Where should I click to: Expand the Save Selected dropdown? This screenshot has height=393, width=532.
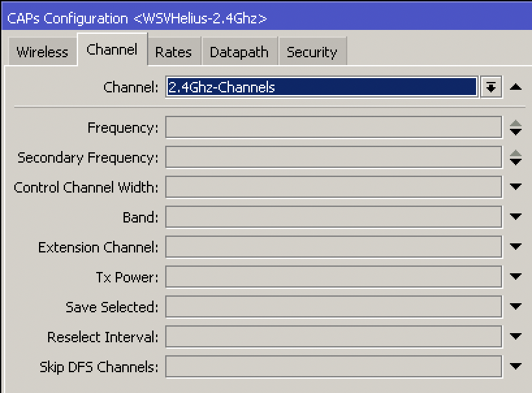click(516, 306)
